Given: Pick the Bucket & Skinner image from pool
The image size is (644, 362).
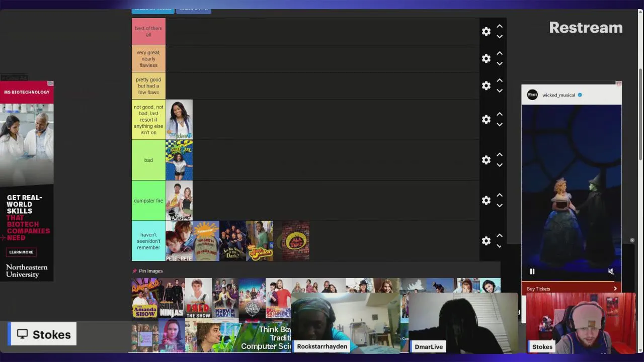Looking at the screenshot, I should tap(278, 298).
